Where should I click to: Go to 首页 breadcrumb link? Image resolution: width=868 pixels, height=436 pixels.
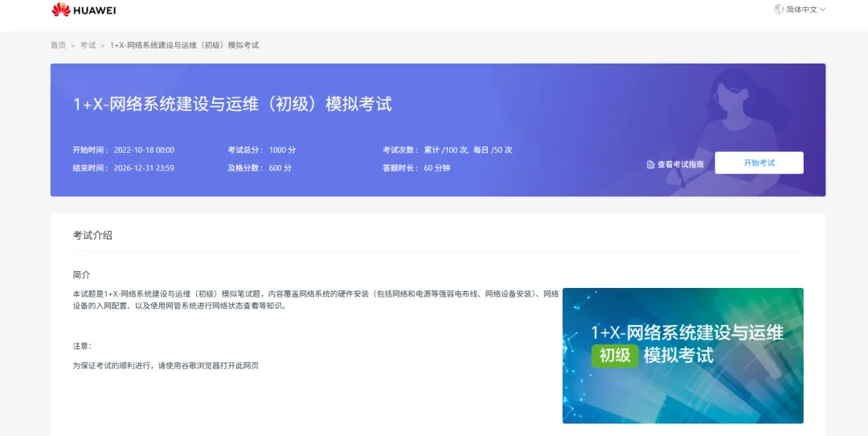pos(58,45)
